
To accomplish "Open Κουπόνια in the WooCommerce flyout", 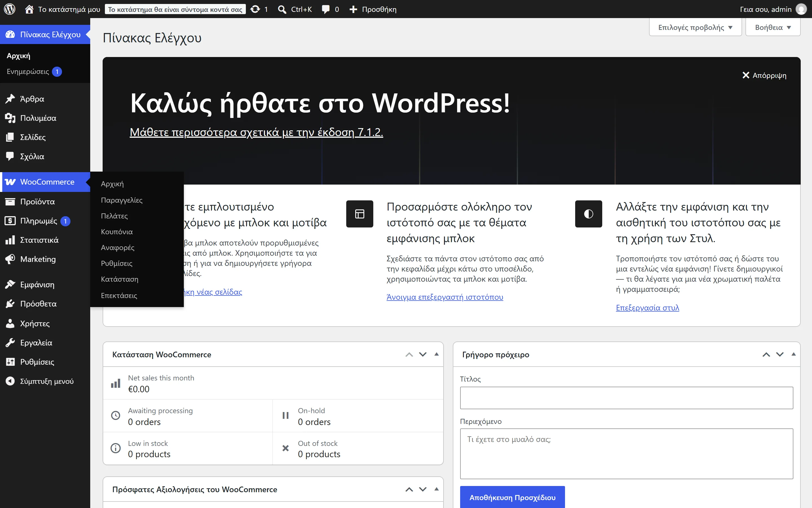I will [137, 231].
